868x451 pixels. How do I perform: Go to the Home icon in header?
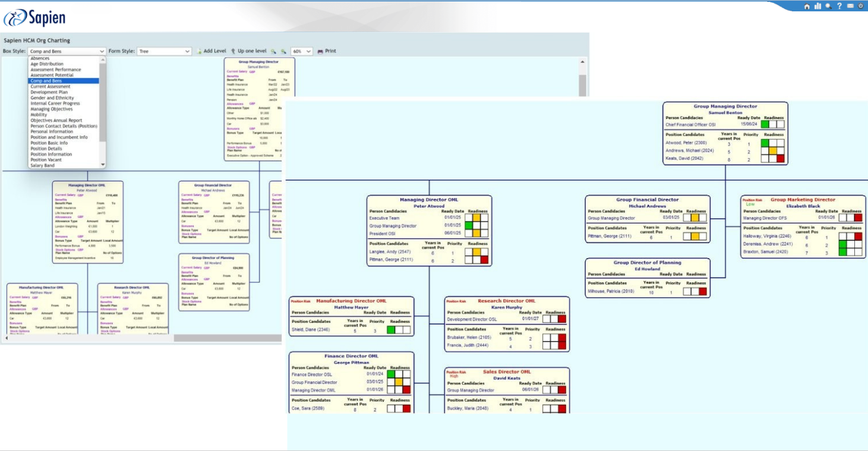coord(806,6)
